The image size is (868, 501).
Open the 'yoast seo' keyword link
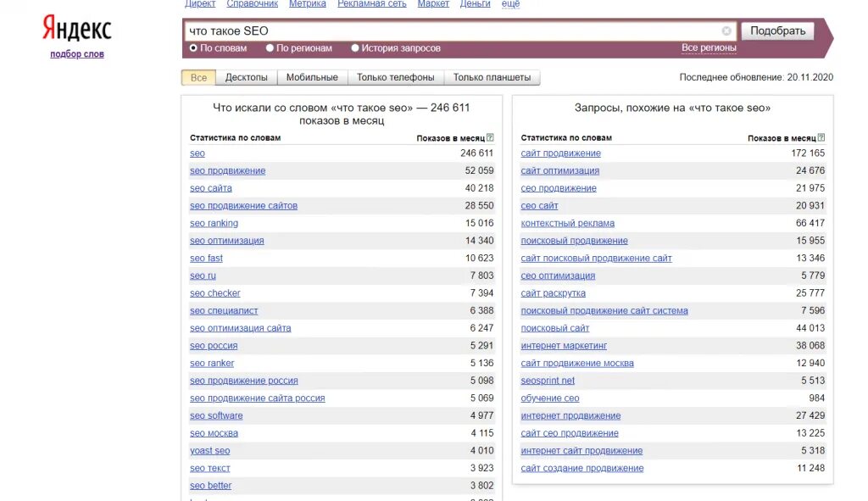coord(210,451)
